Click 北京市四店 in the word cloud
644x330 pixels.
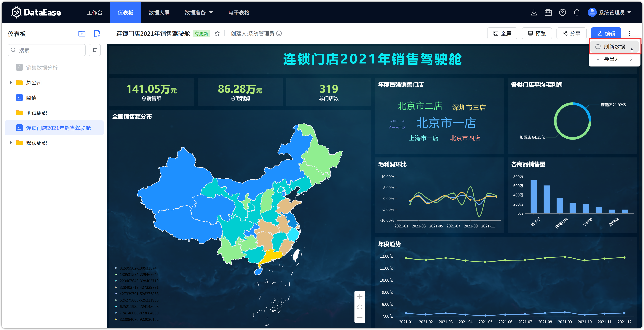point(465,138)
